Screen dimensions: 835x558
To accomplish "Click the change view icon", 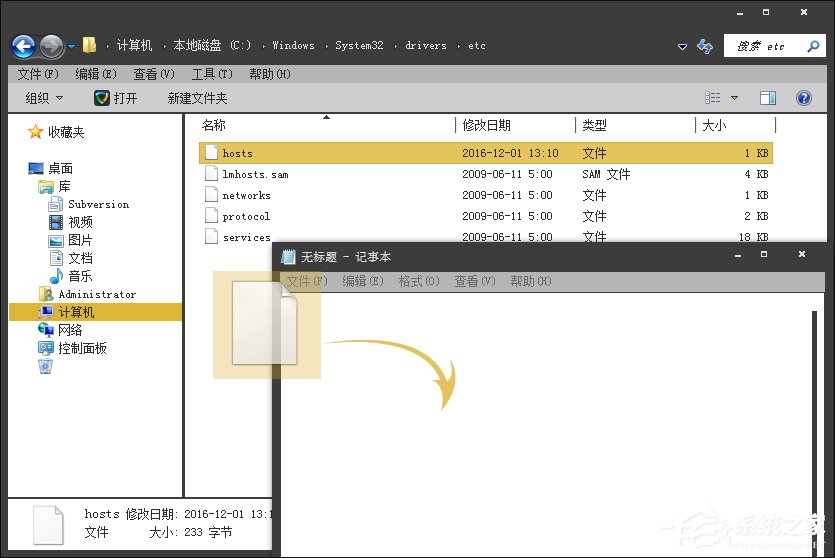I will coord(713,98).
